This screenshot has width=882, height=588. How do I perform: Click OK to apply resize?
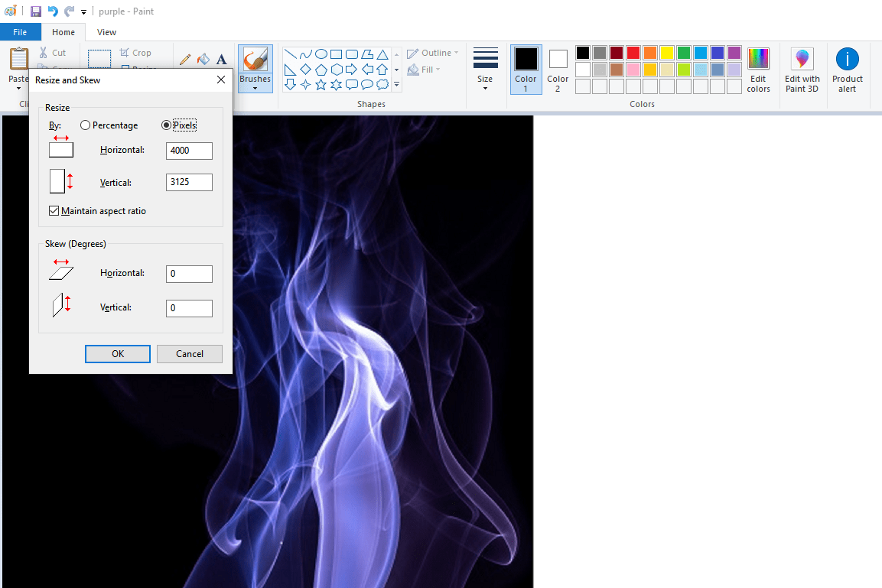117,353
